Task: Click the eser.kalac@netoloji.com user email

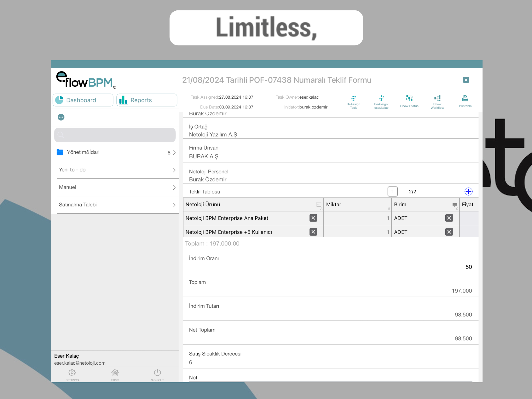Action: coord(80,363)
